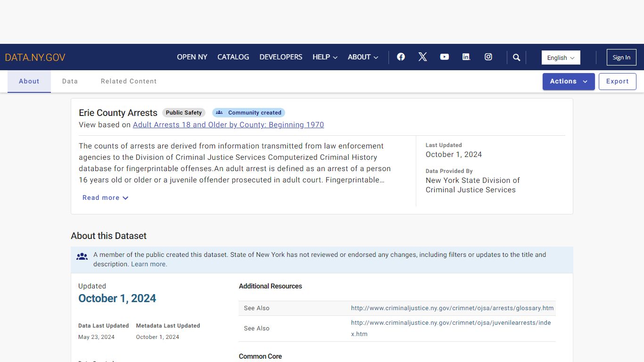The width and height of the screenshot is (644, 362).
Task: Click the Erie County Arrests title
Action: (x=118, y=113)
